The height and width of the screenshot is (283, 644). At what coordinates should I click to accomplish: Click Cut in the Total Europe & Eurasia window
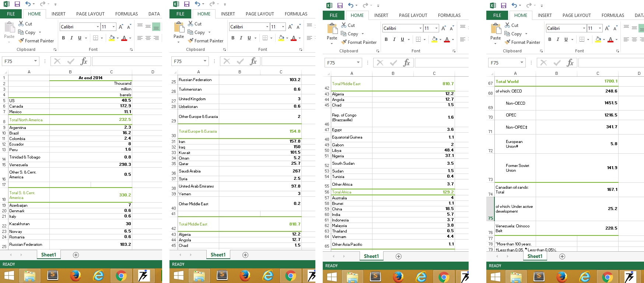[195, 24]
